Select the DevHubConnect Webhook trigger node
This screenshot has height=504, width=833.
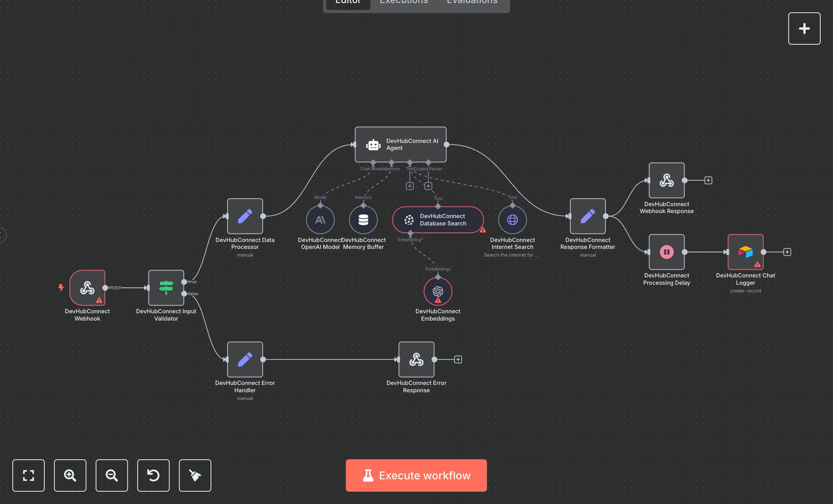(87, 288)
